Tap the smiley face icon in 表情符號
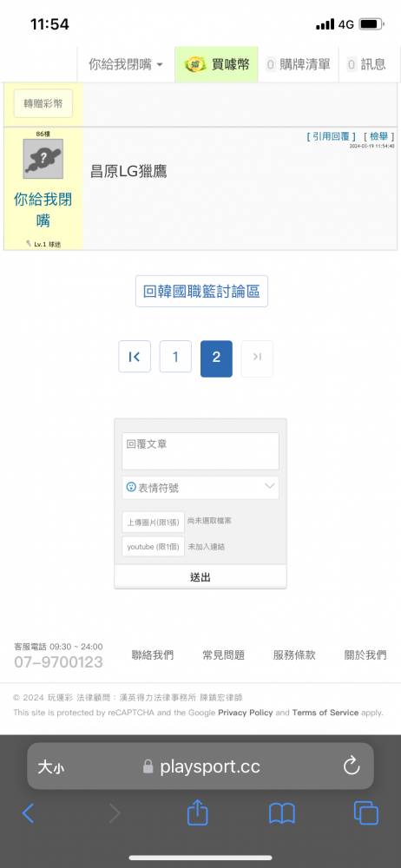The height and width of the screenshot is (868, 401). pos(131,488)
